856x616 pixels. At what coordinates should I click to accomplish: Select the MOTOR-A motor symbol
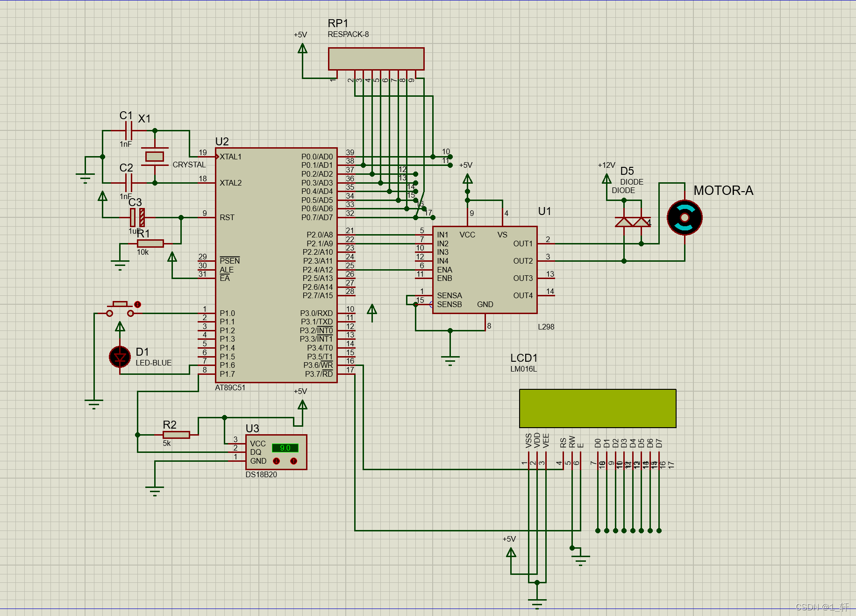[x=685, y=217]
